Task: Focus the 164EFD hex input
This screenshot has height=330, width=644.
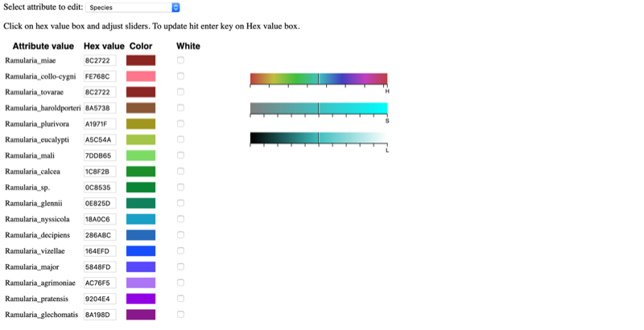Action: coord(100,251)
